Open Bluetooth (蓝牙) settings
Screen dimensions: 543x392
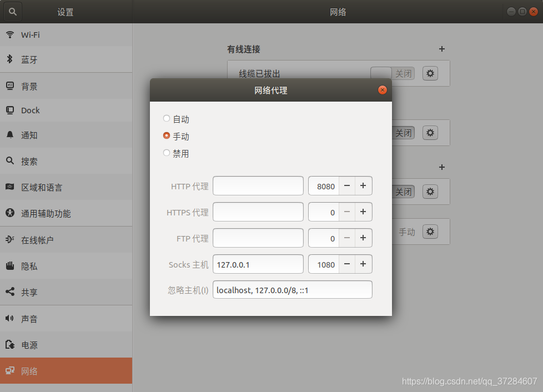click(x=66, y=59)
